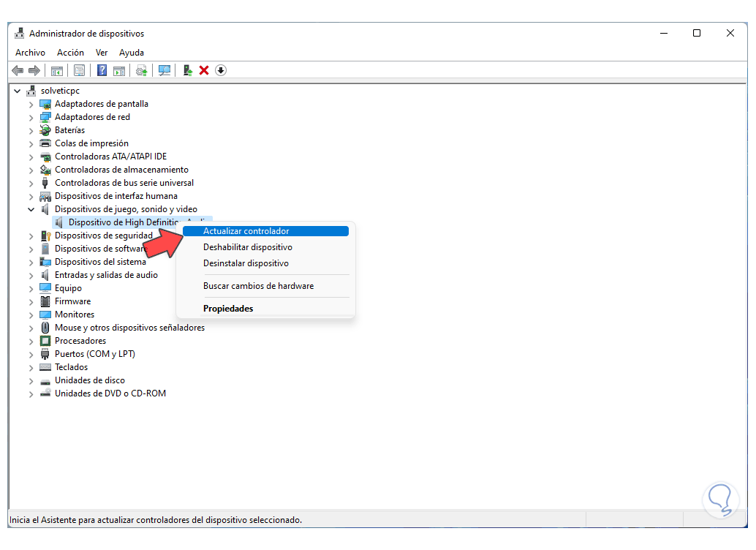Select the Controladoras ATA/ATAPI IDE label
The height and width of the screenshot is (550, 756).
point(110,157)
